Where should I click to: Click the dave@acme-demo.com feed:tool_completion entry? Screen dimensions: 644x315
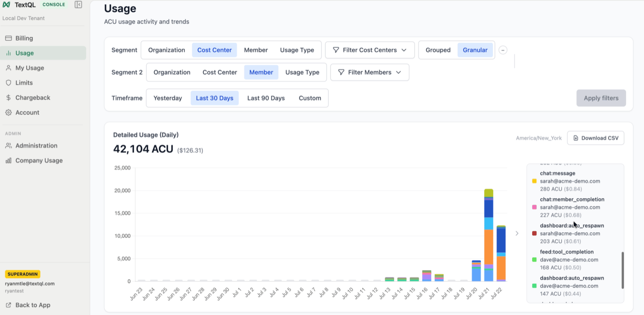click(569, 260)
